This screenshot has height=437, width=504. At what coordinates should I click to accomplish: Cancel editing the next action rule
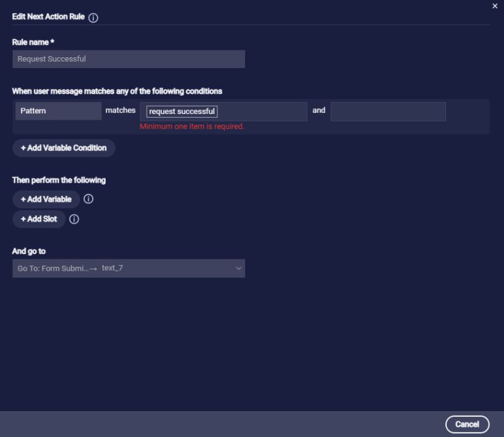[467, 424]
